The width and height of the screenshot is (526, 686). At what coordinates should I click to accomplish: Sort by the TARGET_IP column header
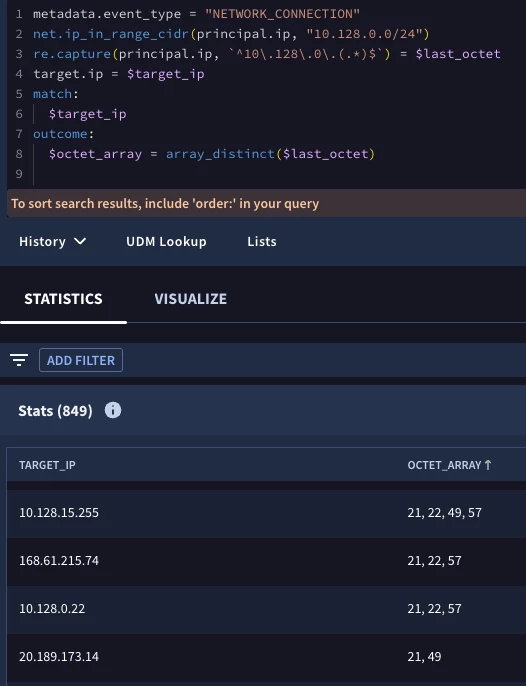click(47, 465)
